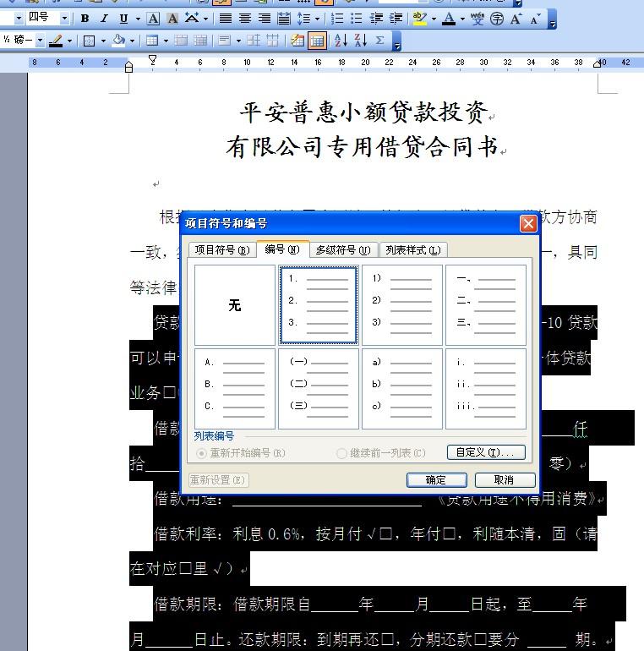Click the 自定义 (Customize) button

point(486,452)
